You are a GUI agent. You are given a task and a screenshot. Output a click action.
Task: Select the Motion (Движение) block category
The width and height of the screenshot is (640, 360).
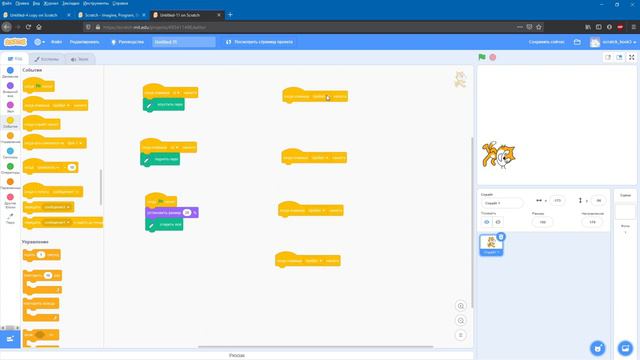coord(10,72)
